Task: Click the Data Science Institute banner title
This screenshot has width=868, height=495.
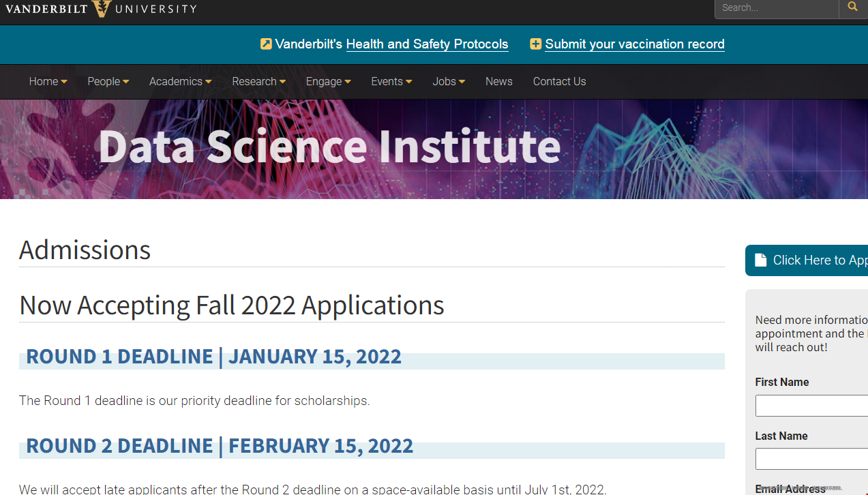Action: click(329, 146)
